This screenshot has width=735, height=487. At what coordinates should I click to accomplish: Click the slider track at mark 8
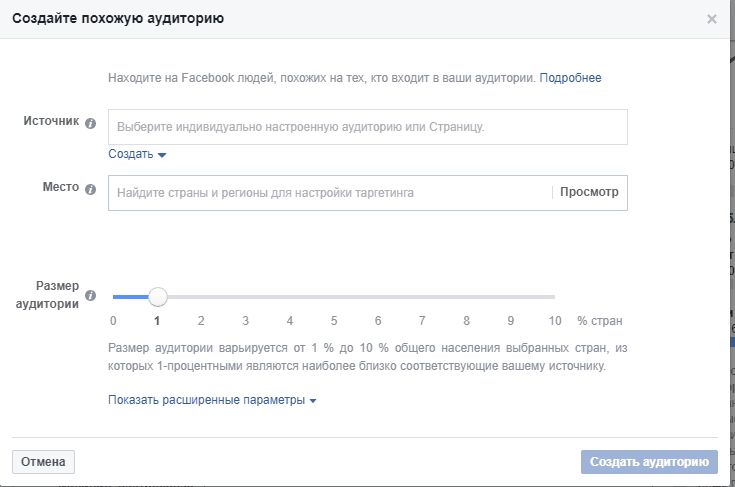tap(466, 297)
